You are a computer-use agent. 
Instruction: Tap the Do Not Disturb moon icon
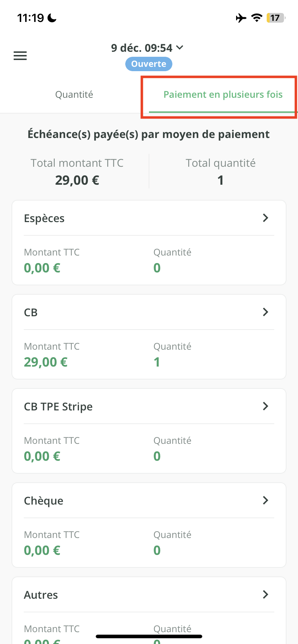52,18
